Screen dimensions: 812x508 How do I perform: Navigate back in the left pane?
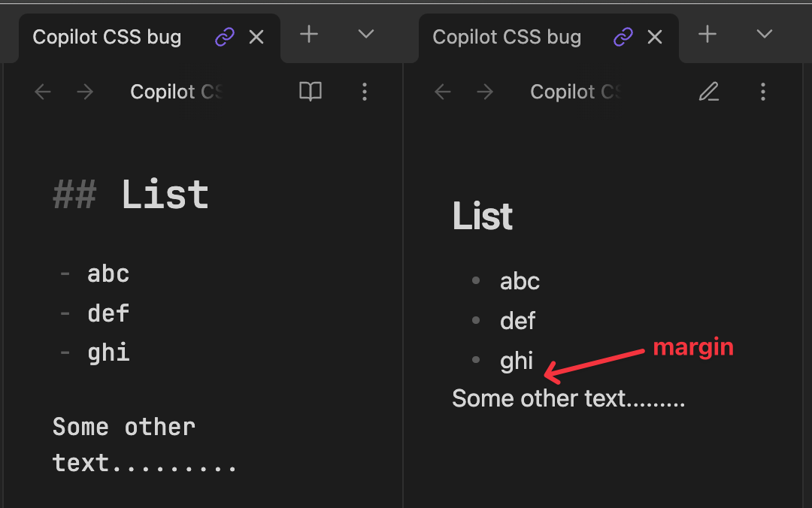tap(43, 92)
